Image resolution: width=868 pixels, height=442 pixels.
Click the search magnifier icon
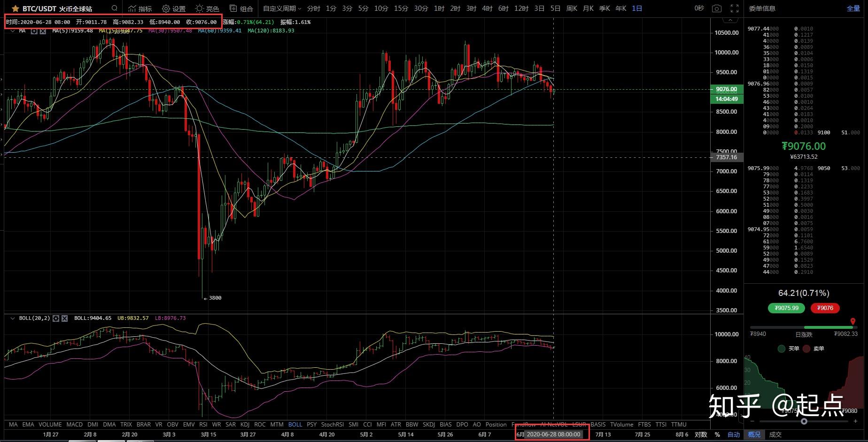coord(114,8)
